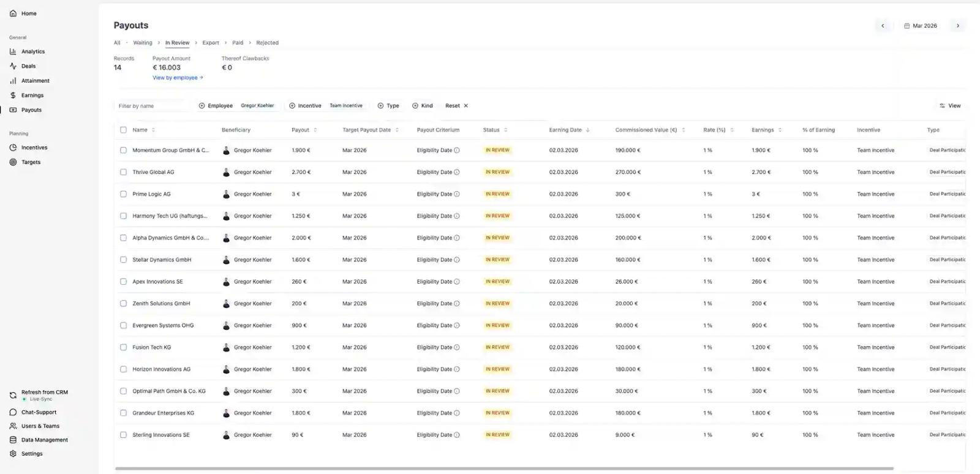Sort by Commissioned Value column

click(x=650, y=130)
